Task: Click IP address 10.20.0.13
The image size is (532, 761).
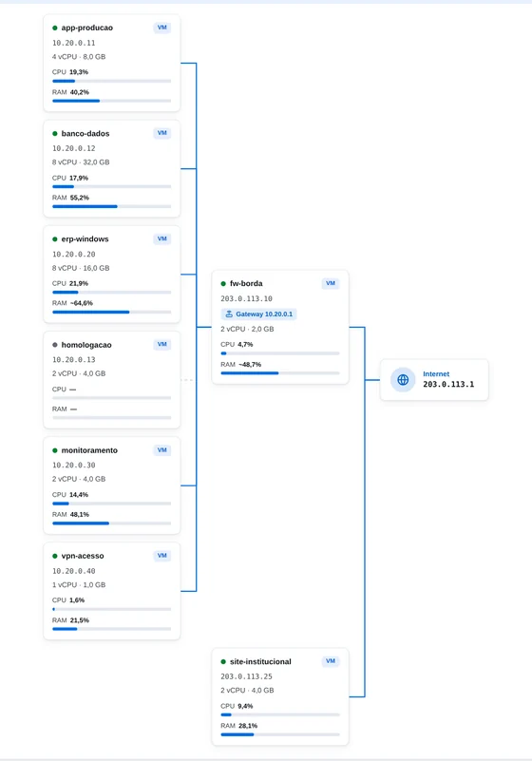Action: tap(74, 360)
